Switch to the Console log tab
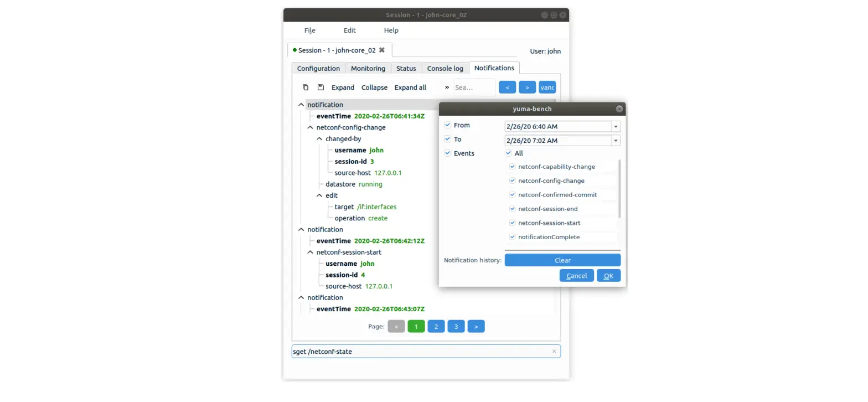The image size is (868, 402). click(445, 68)
